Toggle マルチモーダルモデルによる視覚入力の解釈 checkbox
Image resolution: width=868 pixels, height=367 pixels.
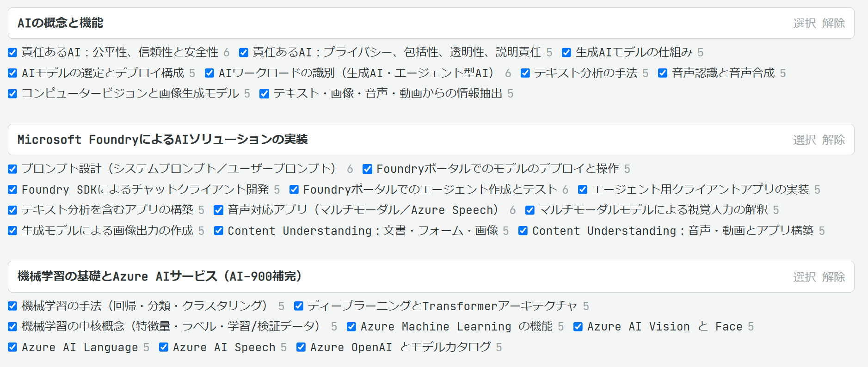[x=530, y=210]
